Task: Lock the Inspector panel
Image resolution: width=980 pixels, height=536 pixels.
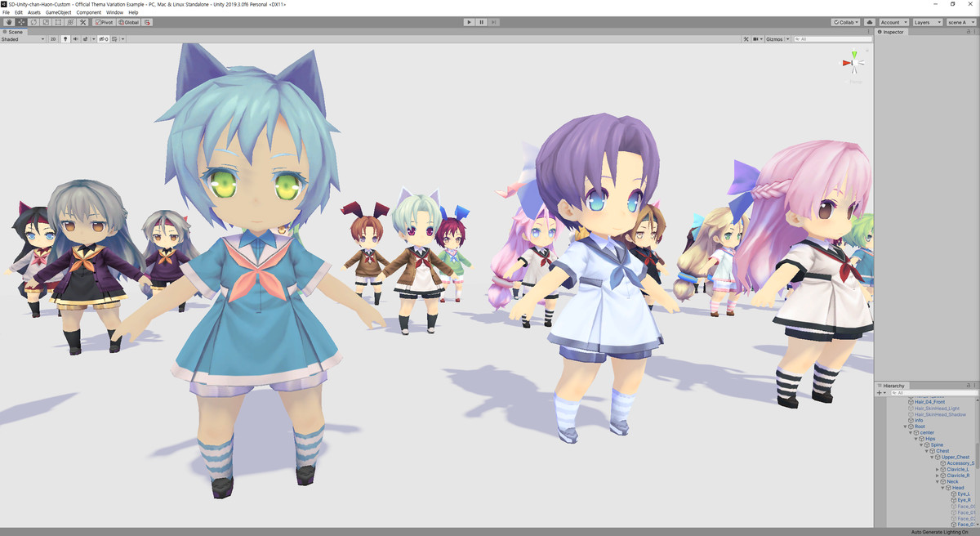Action: click(x=969, y=32)
